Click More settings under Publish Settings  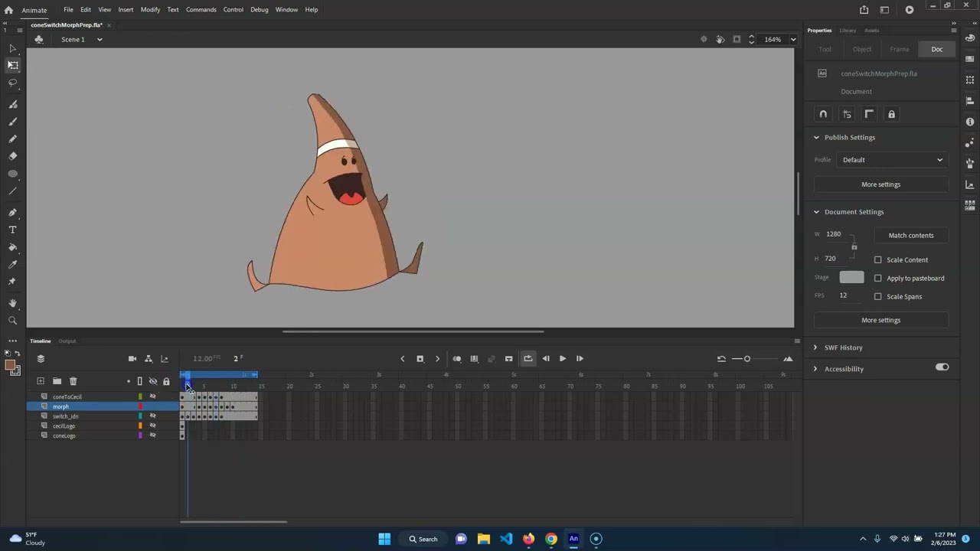[x=880, y=184]
